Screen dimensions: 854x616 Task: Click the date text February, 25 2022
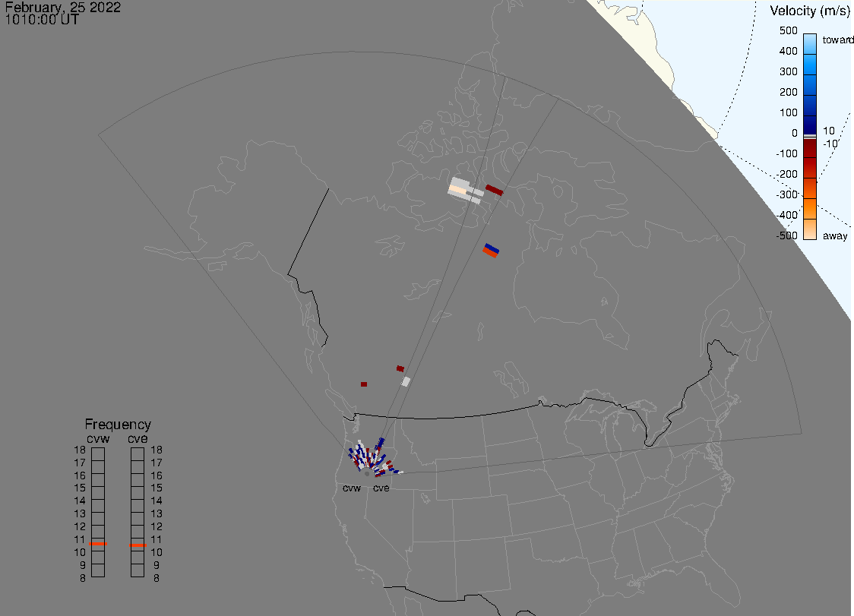pos(62,7)
